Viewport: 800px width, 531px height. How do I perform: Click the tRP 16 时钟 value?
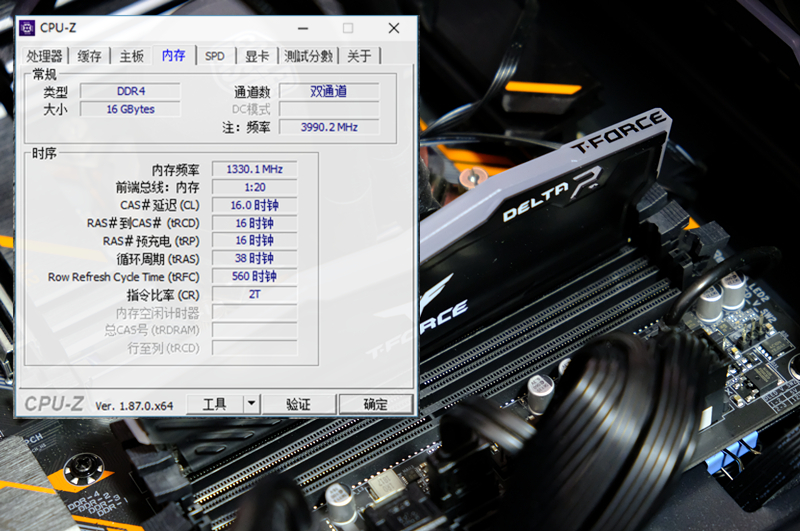[255, 241]
